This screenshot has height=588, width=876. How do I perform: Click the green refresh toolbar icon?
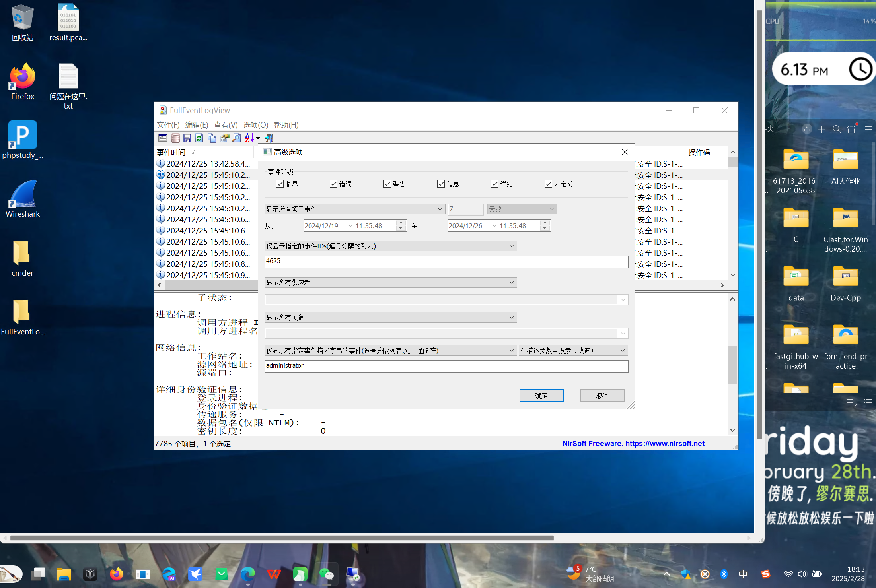[x=199, y=138]
